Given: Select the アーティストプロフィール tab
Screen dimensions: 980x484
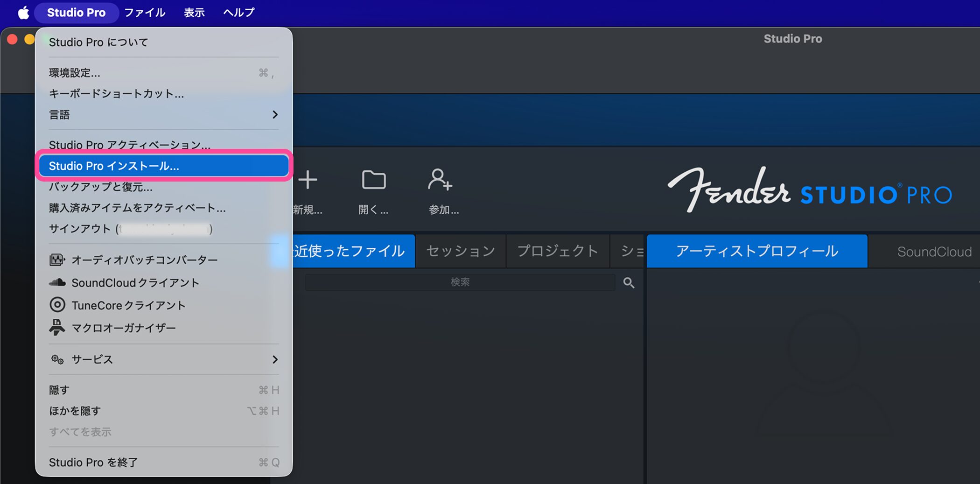Looking at the screenshot, I should pyautogui.click(x=756, y=251).
